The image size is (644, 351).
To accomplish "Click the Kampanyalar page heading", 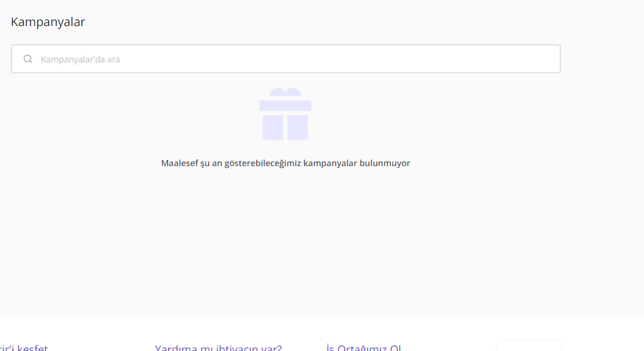I will click(x=47, y=22).
